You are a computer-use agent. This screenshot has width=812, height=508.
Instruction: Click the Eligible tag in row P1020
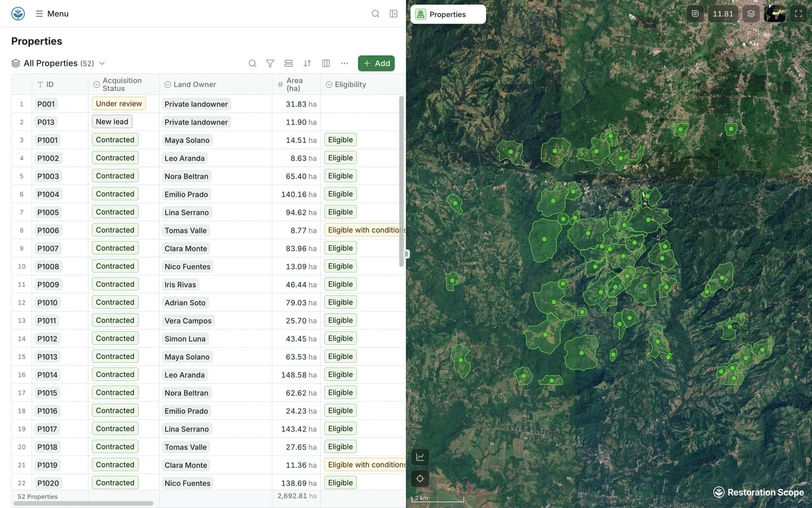tap(340, 483)
